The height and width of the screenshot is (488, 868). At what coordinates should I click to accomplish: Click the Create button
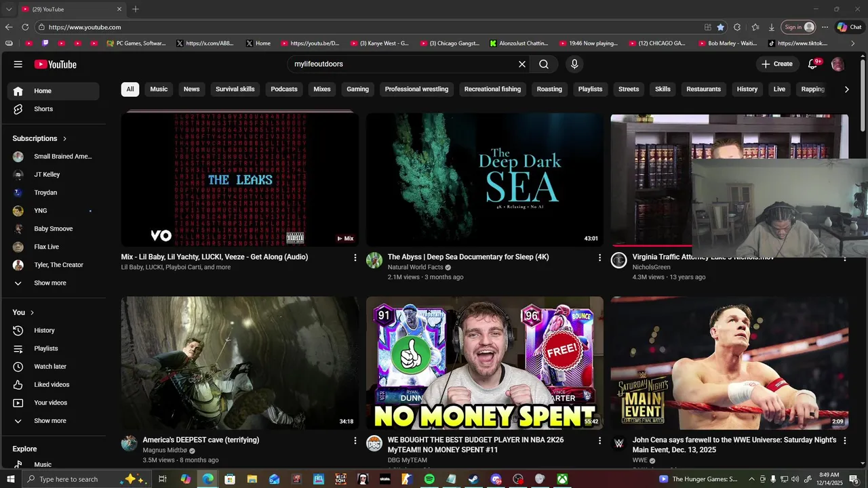pos(777,64)
